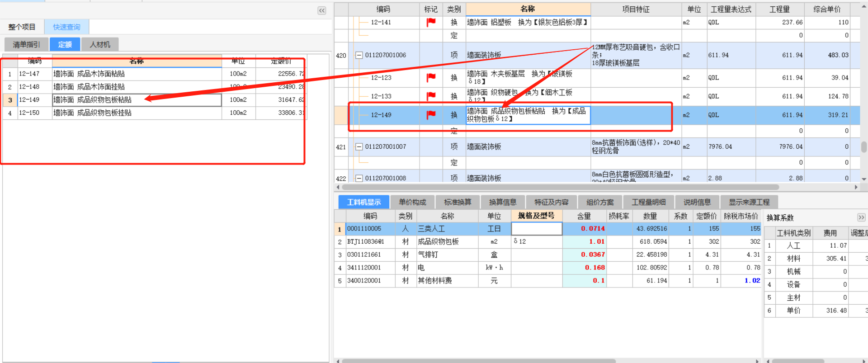Image resolution: width=868 pixels, height=363 pixels.
Task: Click the red flag in row 12-133
Action: point(431,96)
